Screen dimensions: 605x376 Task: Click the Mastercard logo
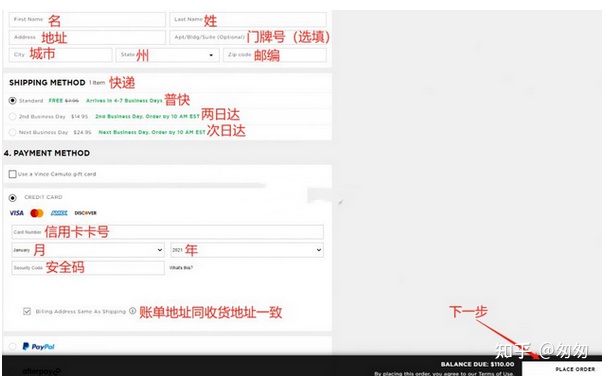click(37, 213)
